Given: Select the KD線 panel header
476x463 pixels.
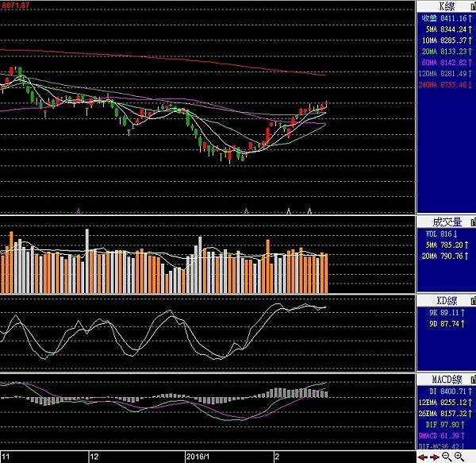Looking at the screenshot, I should point(447,301).
